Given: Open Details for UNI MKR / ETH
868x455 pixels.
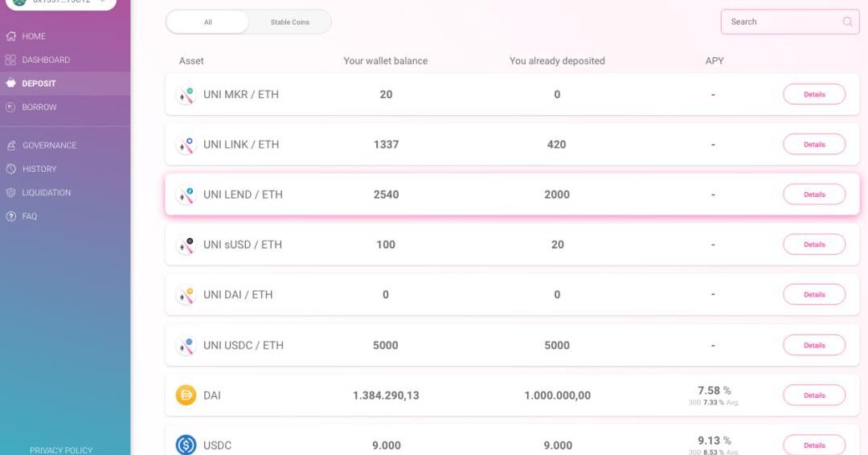Looking at the screenshot, I should (813, 94).
